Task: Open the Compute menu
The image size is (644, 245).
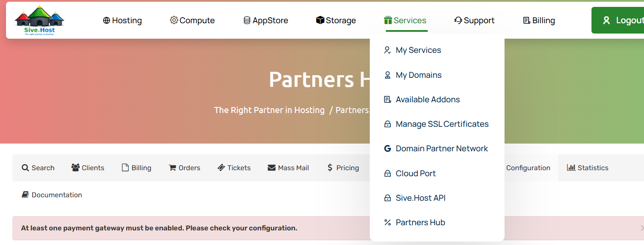Action: coord(192,20)
